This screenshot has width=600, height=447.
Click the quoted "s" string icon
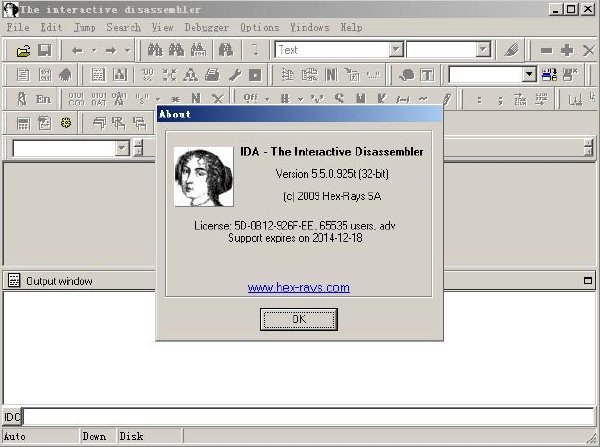[142, 99]
